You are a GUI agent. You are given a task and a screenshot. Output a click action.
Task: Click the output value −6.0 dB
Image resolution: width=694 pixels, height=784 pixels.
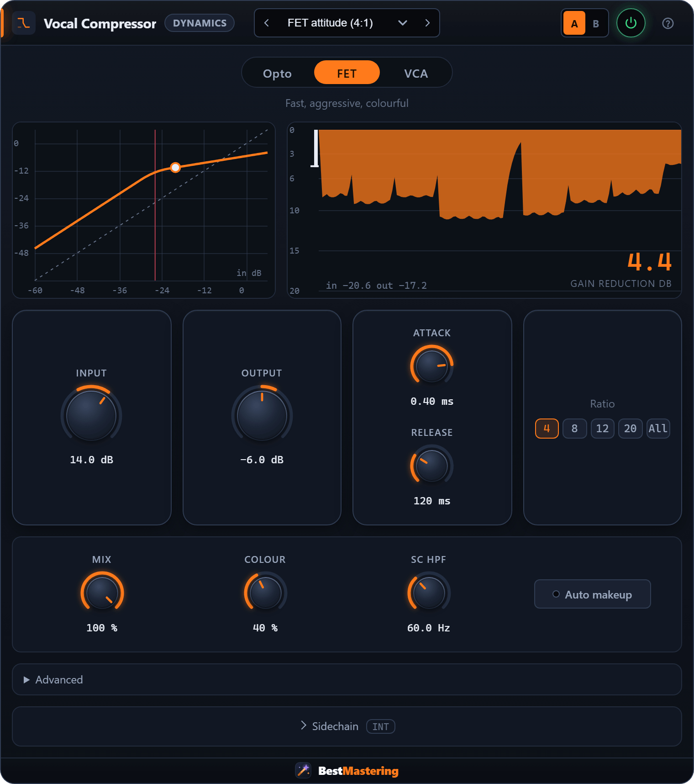click(262, 460)
